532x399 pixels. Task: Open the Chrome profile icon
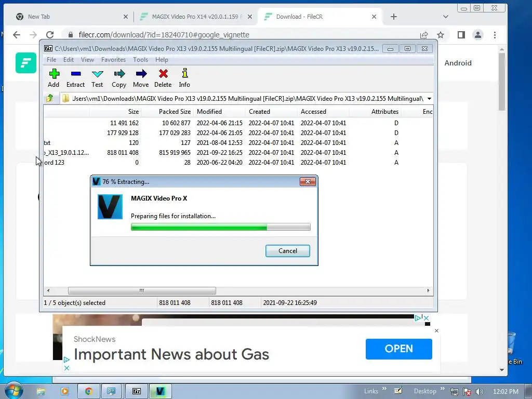tap(478, 35)
